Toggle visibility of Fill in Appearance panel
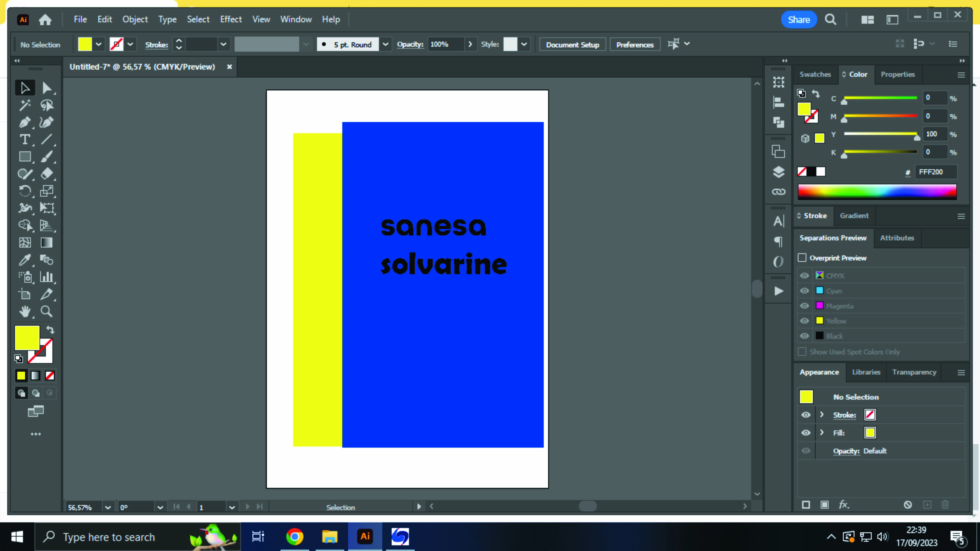This screenshot has height=551, width=980. 805,433
